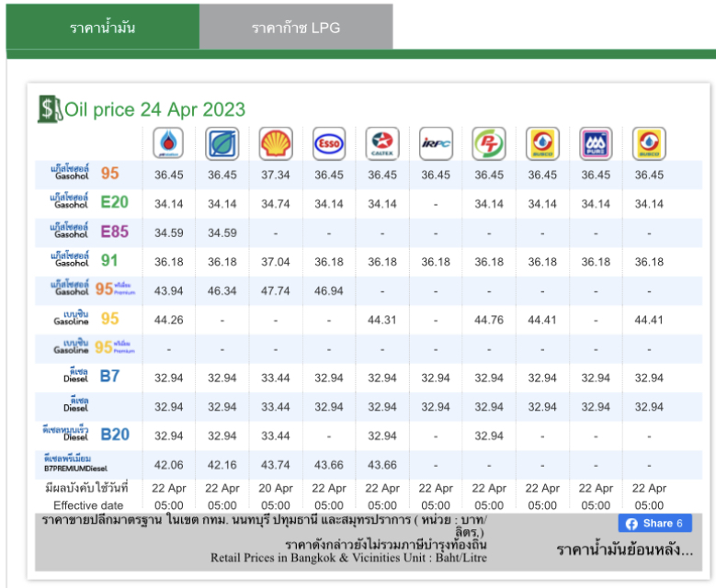Click the Shell premium diesel price 43.74
Viewport: 716px width, 588px height.
[276, 465]
